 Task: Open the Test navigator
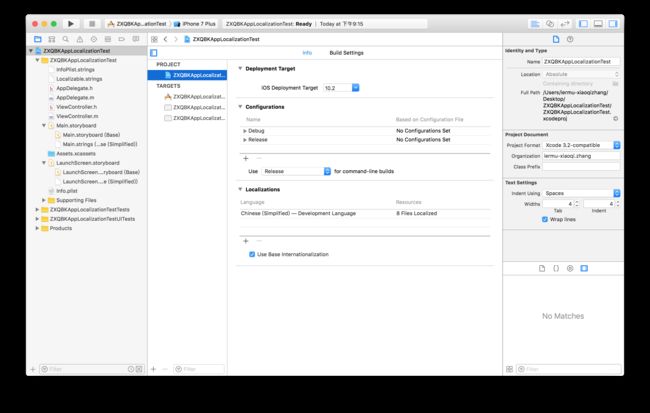pos(94,39)
